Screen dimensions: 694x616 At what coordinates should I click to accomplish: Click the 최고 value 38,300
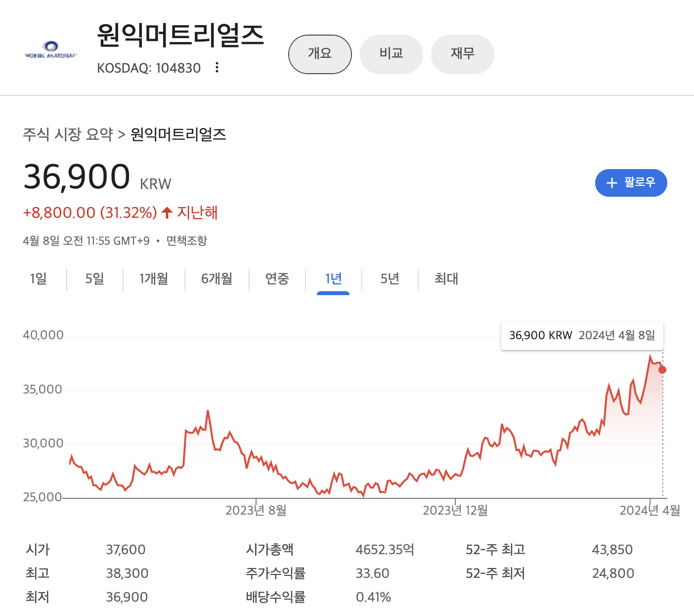[127, 573]
